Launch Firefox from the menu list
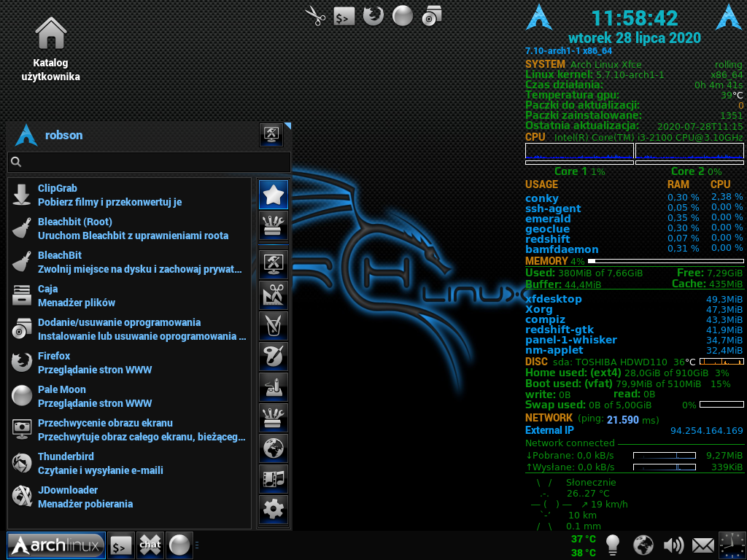Image resolution: width=747 pixels, height=560 pixels. [129, 362]
